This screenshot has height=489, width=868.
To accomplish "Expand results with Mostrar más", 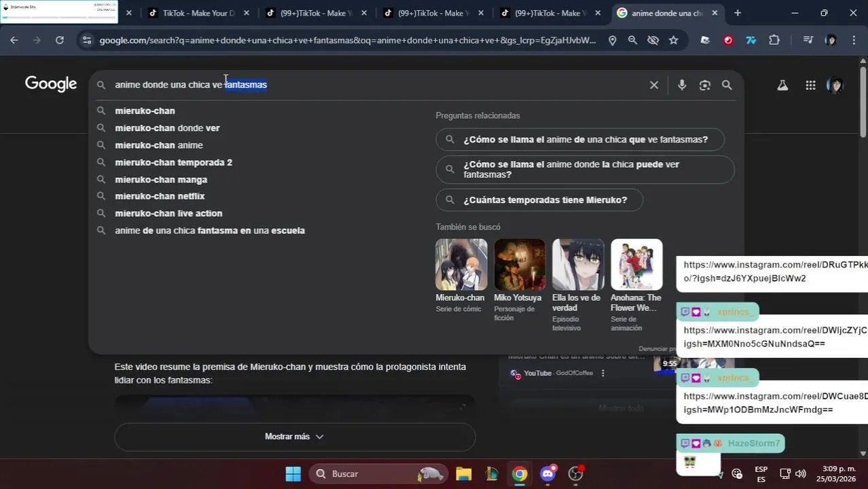I will click(x=295, y=437).
